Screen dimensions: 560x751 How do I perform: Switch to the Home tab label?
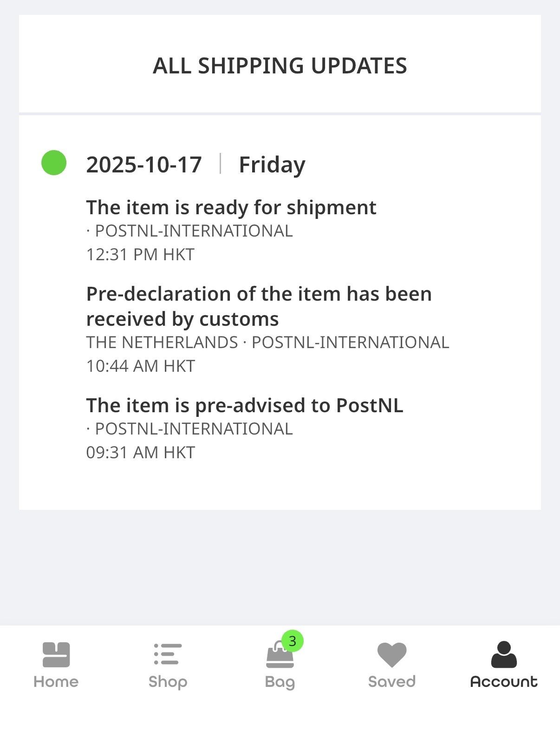(56, 682)
